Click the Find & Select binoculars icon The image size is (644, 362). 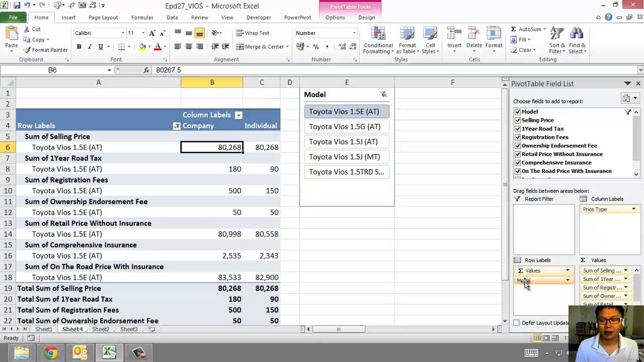577,33
